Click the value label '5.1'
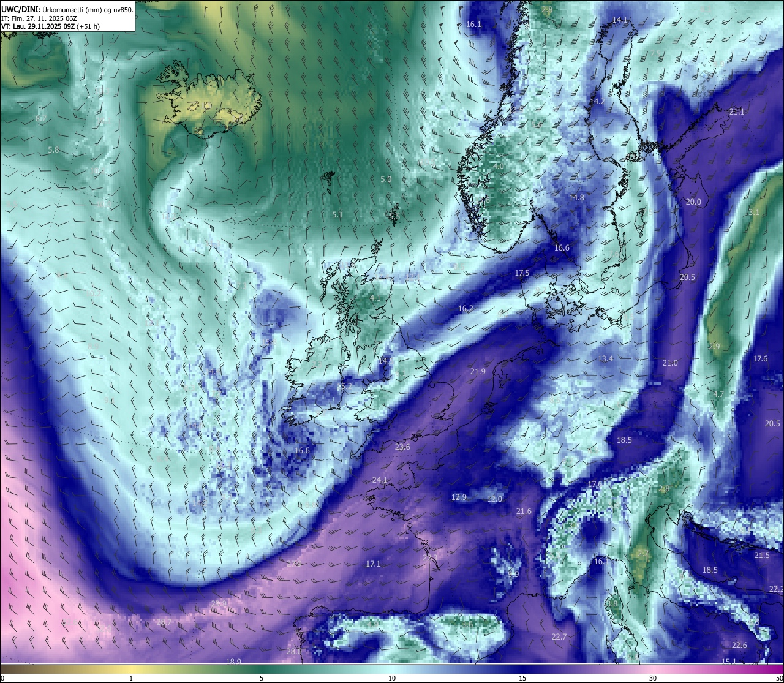Image resolution: width=784 pixels, height=683 pixels. tap(337, 215)
